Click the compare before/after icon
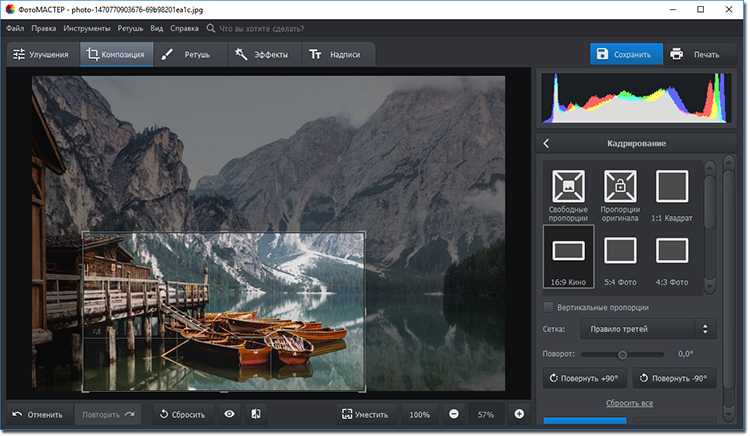Viewport: 750px width, 436px height. pos(256,414)
